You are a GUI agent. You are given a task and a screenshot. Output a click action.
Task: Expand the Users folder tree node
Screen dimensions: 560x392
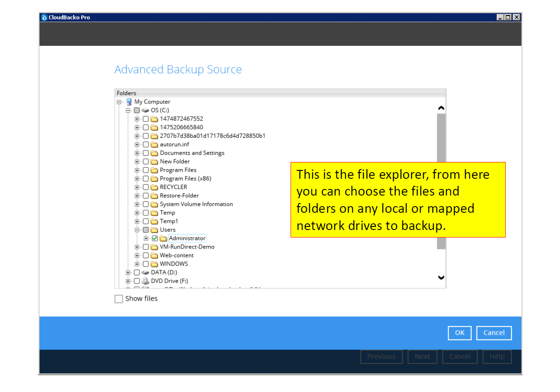coord(137,230)
